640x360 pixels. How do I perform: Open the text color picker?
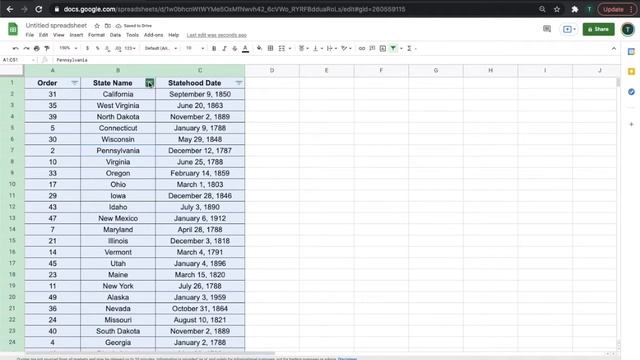[x=245, y=48]
